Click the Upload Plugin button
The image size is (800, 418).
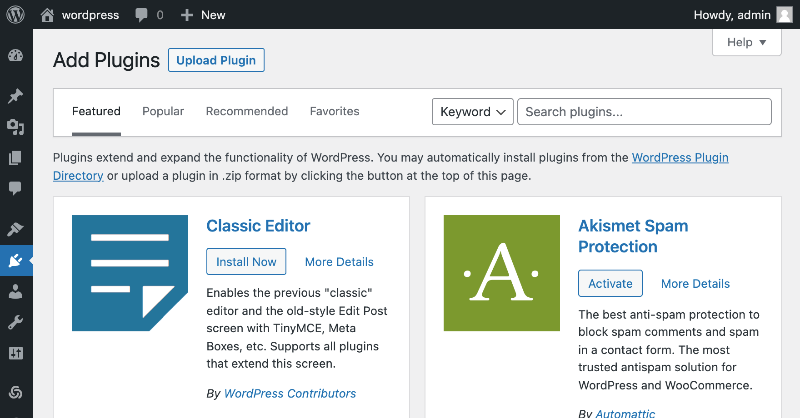216,60
